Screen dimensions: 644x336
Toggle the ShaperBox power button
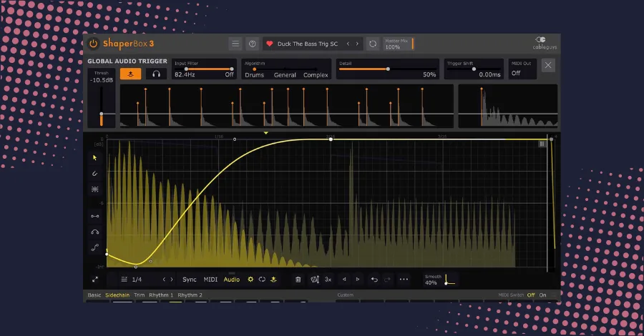tap(93, 44)
